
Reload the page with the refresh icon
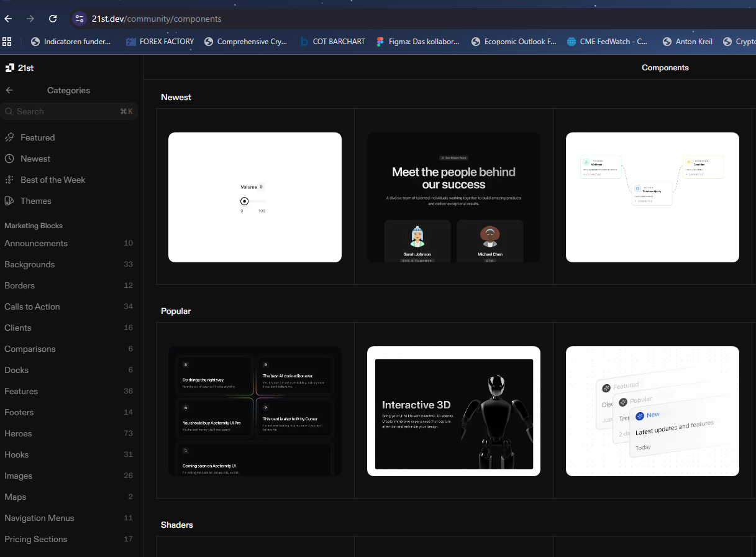(x=53, y=19)
